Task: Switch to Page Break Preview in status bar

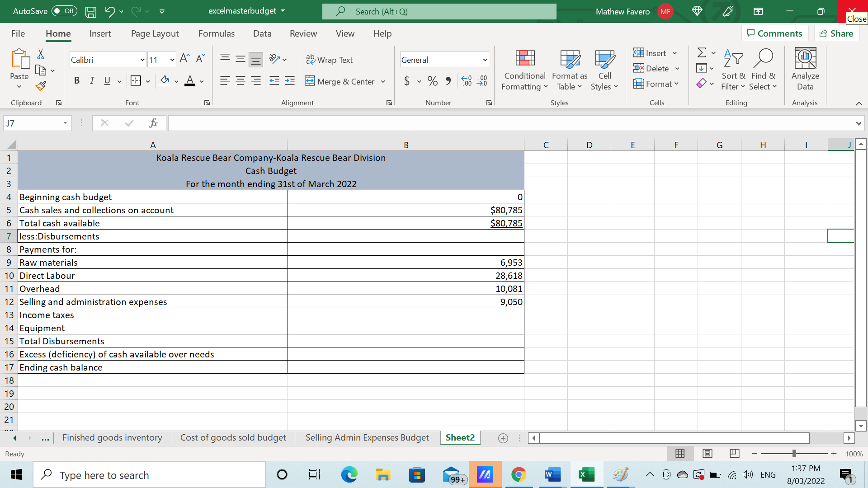Action: [x=735, y=454]
